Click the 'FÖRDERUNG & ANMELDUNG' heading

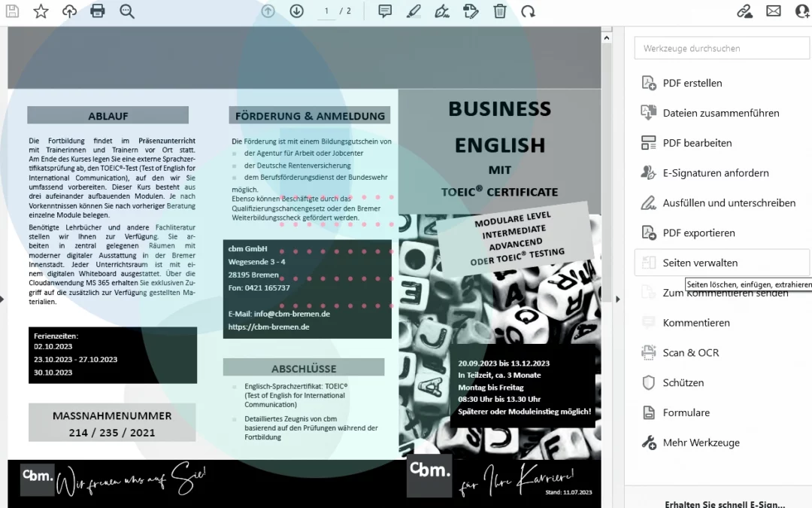coord(310,116)
